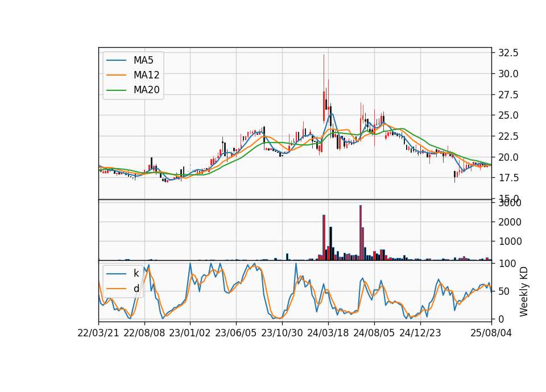The image size is (546, 392).
Task: Click the 30.0 price axis label
Action: coord(508,74)
